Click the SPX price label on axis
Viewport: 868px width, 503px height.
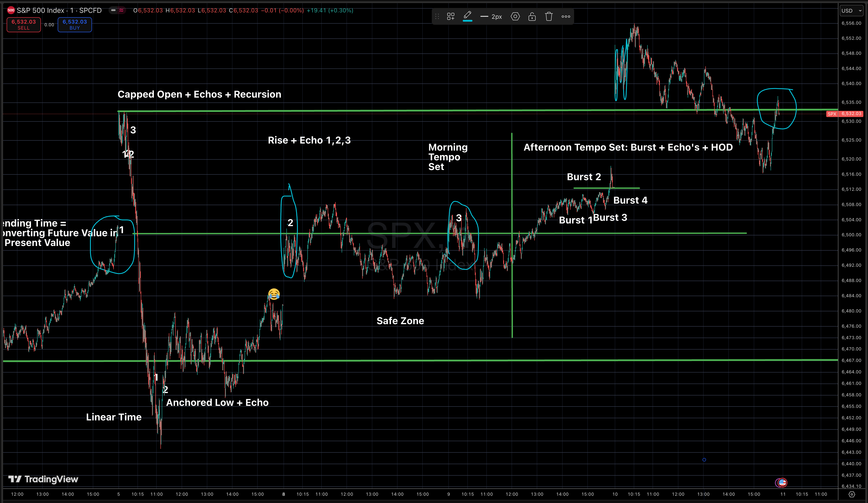click(x=832, y=114)
